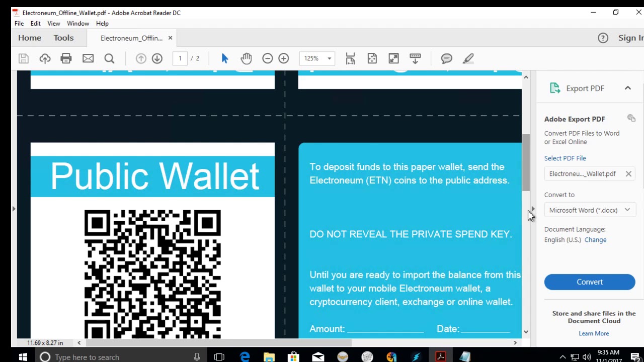Open the Windows Start menu
The width and height of the screenshot is (644, 362).
23,357
